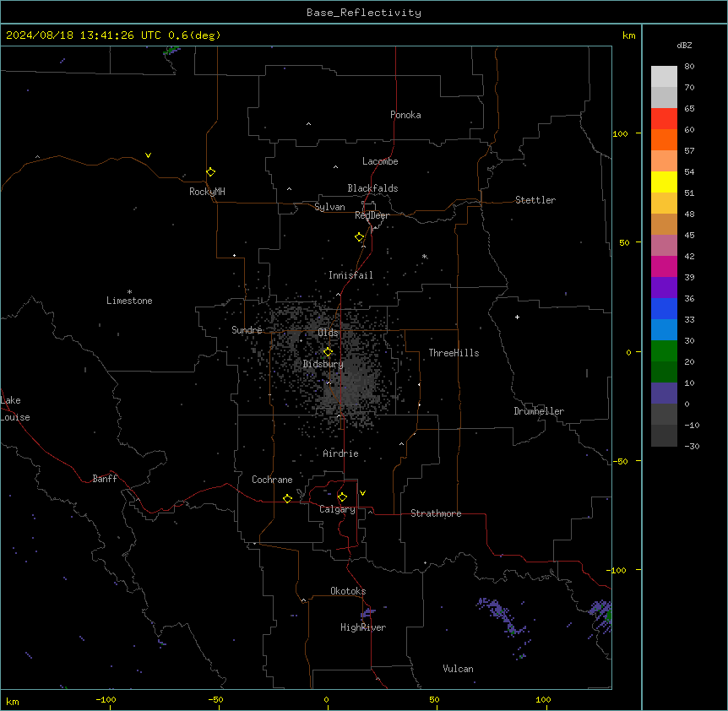Click the 80 value on dBZ scale
Viewport: 728px width, 711px height.
(689, 67)
